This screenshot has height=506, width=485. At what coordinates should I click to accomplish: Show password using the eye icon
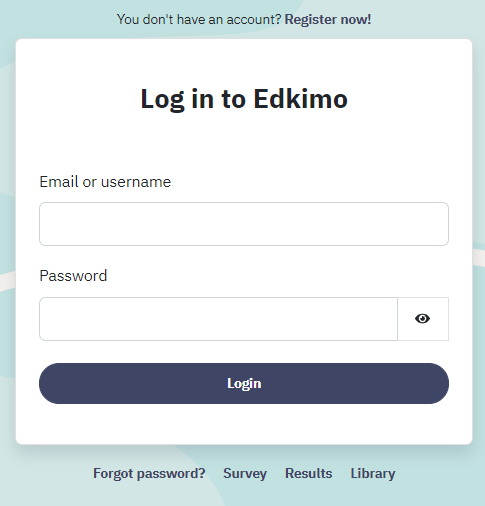(x=423, y=319)
